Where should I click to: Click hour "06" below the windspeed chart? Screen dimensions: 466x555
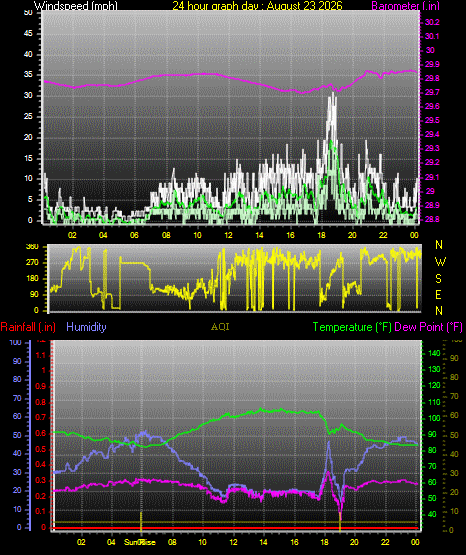point(134,235)
